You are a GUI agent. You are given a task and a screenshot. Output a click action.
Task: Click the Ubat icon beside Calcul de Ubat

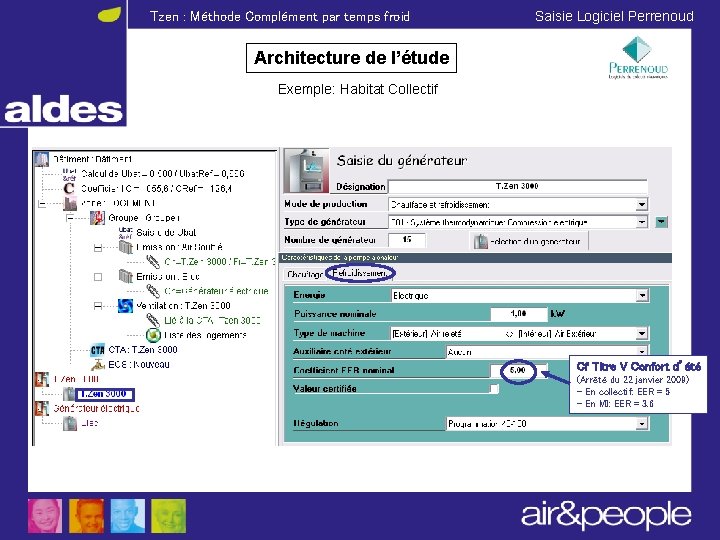click(x=69, y=174)
